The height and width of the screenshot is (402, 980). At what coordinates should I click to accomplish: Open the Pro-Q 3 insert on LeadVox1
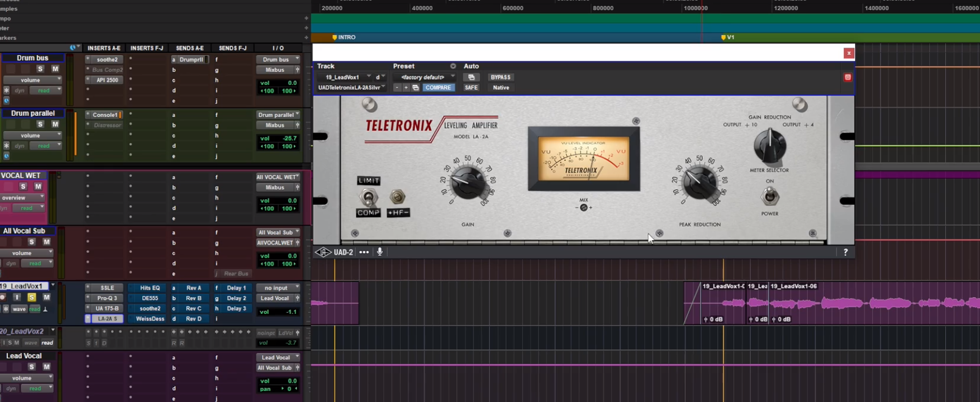click(107, 298)
